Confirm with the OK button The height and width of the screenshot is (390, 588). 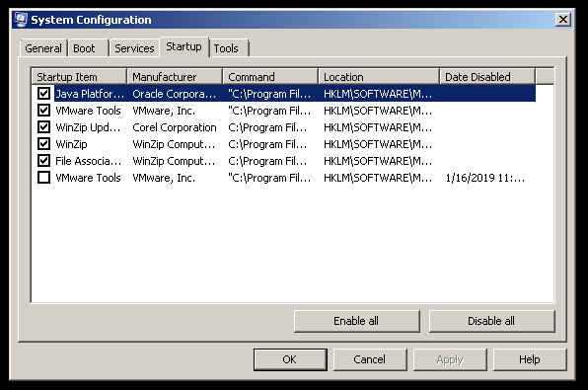[x=290, y=359]
